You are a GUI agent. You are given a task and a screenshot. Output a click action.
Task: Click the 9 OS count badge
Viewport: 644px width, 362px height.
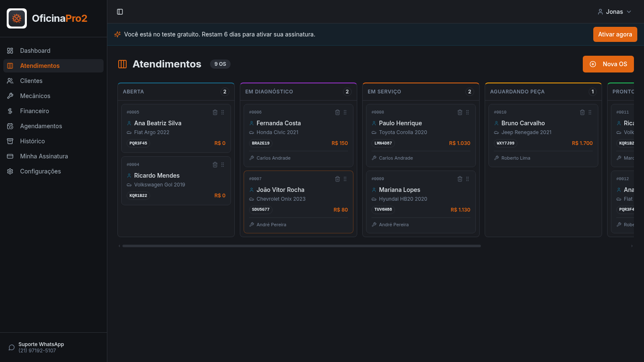tap(220, 64)
